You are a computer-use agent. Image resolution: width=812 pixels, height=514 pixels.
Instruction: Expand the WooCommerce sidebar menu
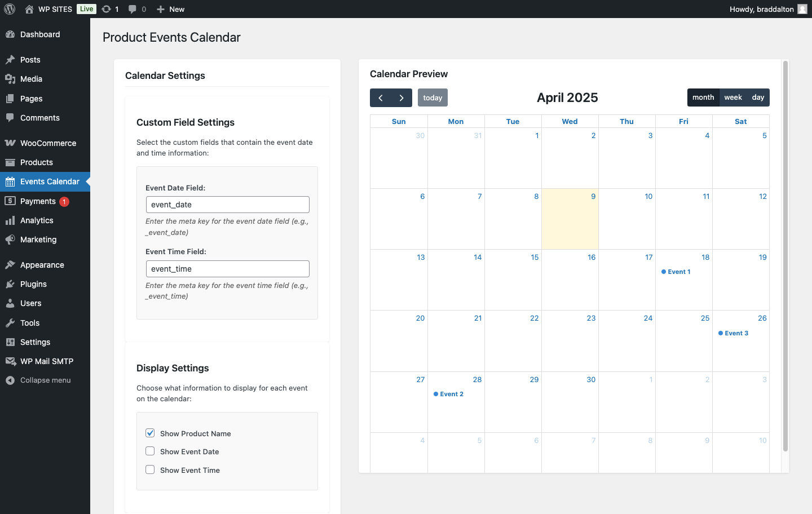coord(48,143)
